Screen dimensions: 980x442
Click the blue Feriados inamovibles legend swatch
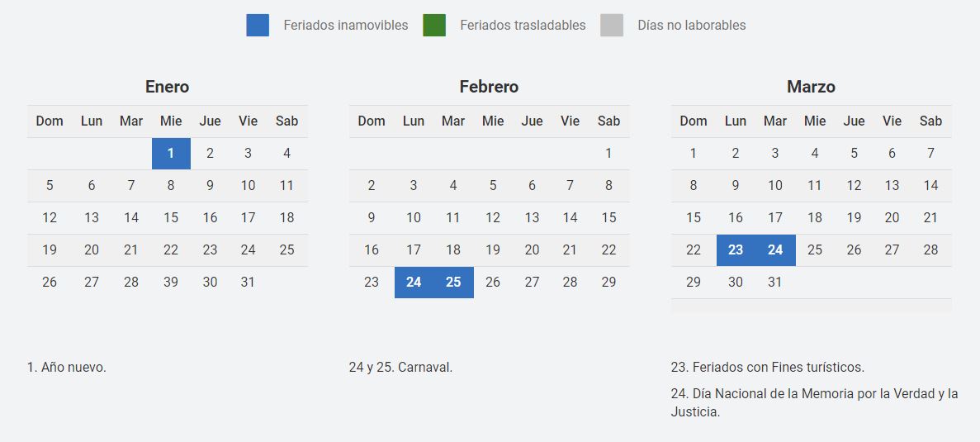pos(258,26)
